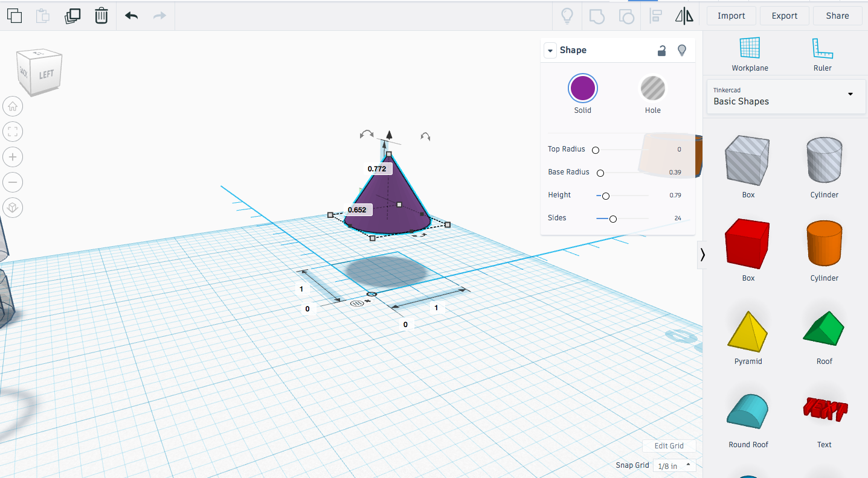Click the Top Radius value 0
The height and width of the screenshot is (478, 868).
point(679,150)
